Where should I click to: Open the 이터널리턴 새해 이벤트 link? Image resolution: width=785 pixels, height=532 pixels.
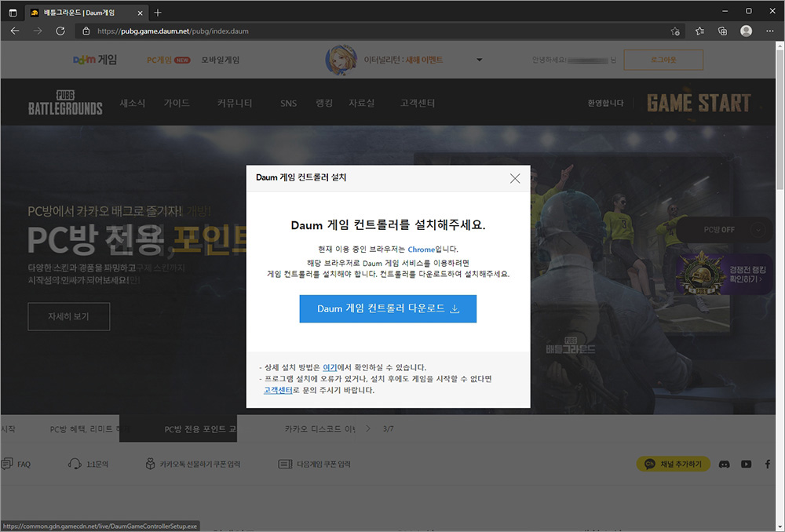(x=403, y=60)
